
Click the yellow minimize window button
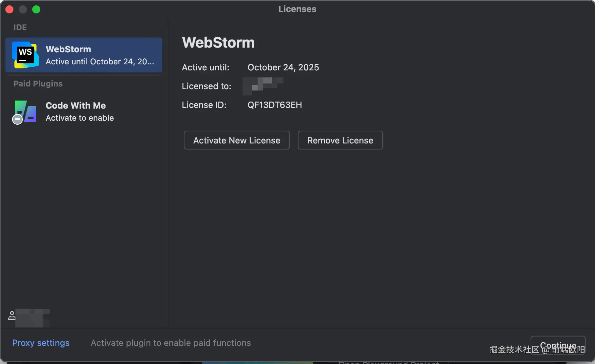pos(23,9)
